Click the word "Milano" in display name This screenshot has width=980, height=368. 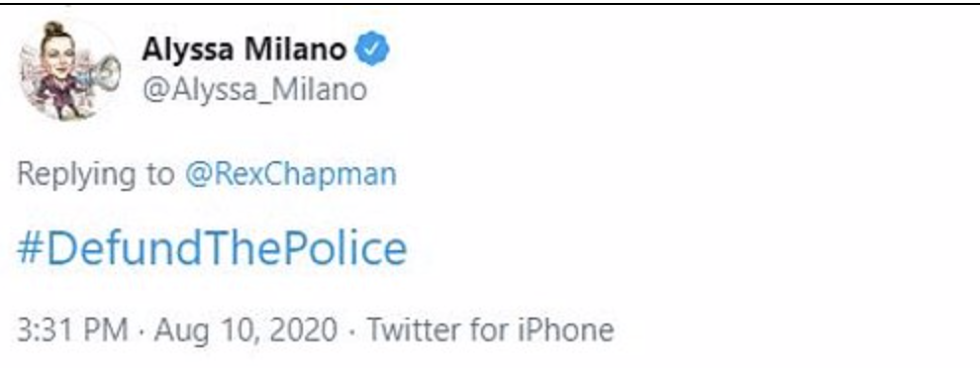pyautogui.click(x=296, y=50)
